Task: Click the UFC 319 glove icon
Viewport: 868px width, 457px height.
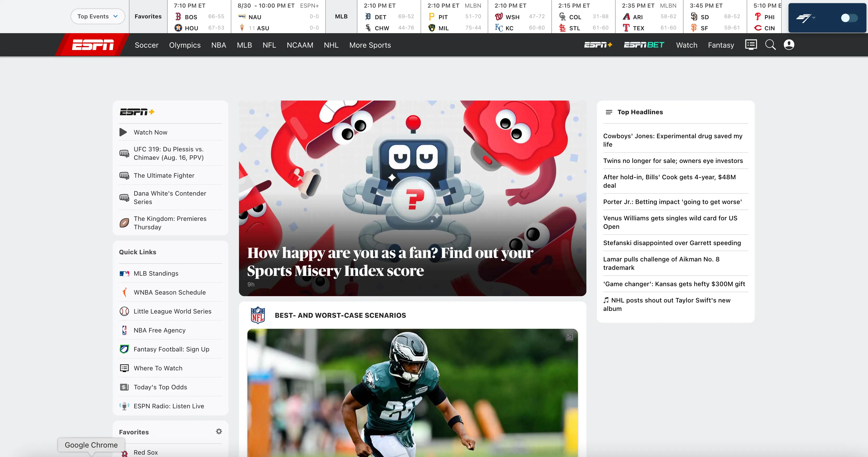Action: [124, 153]
